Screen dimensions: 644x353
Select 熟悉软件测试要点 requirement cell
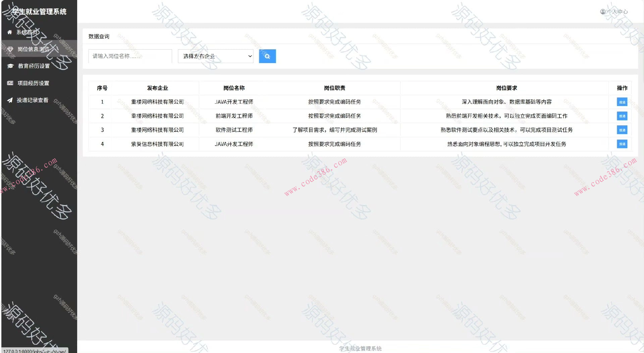506,130
